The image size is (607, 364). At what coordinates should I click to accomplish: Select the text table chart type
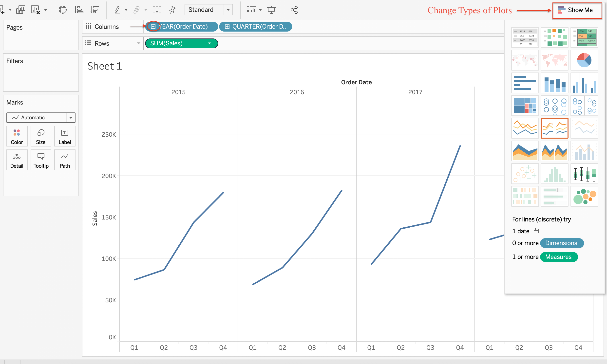coord(525,37)
